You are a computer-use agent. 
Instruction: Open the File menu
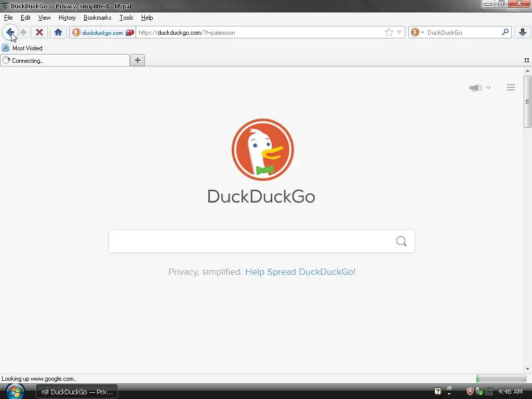coord(8,18)
